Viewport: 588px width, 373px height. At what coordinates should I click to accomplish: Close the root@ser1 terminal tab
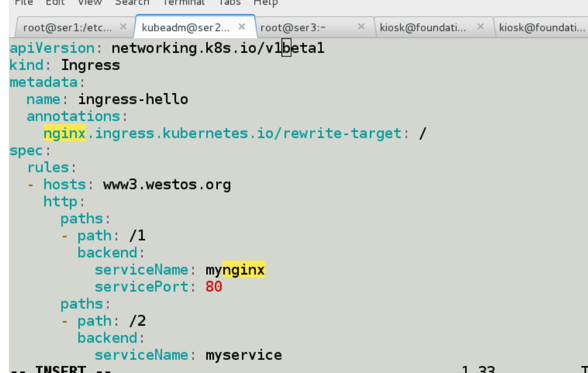[122, 27]
